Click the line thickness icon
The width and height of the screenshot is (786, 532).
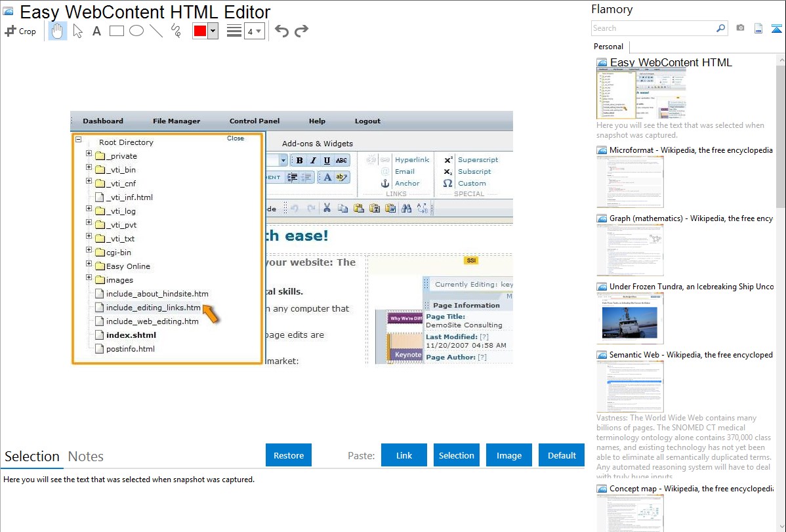click(x=234, y=31)
